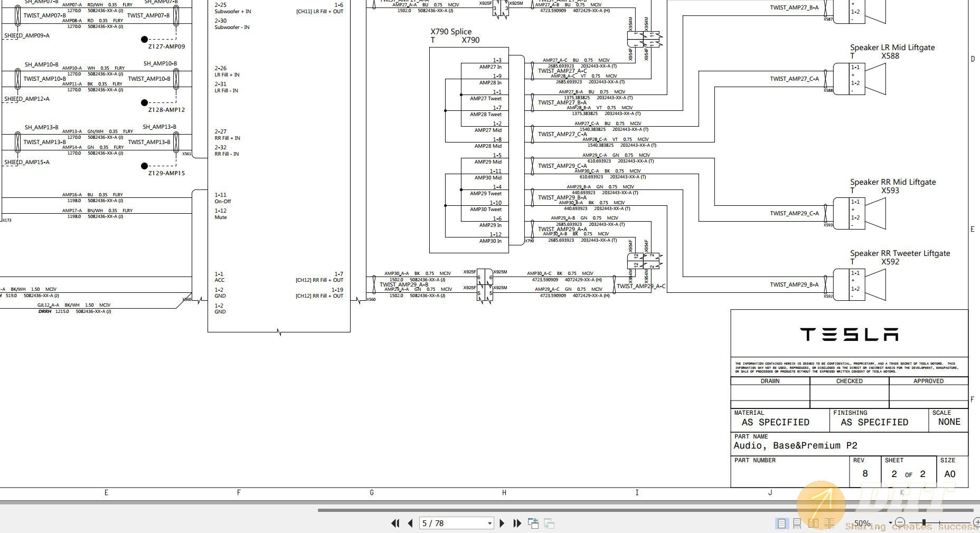
Task: Click the REV value 8
Action: [865, 473]
